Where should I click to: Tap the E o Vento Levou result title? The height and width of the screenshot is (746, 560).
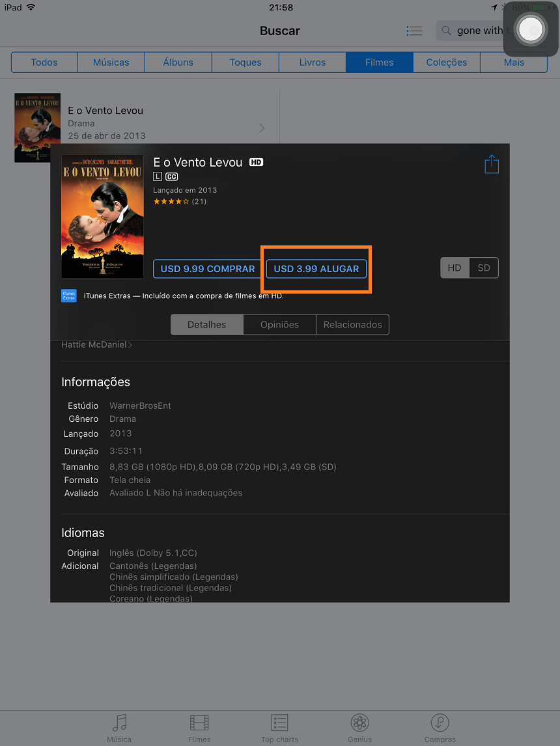pos(105,111)
